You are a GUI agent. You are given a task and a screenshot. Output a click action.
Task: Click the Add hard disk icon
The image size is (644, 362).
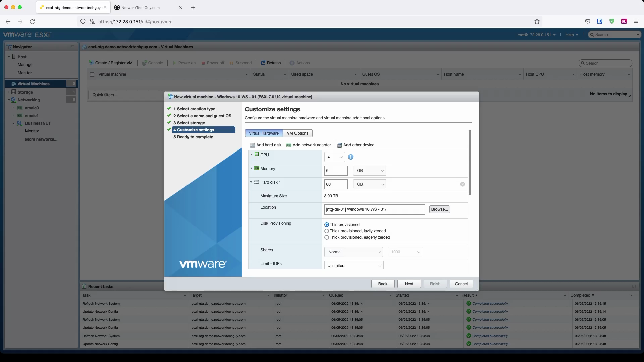(x=252, y=145)
